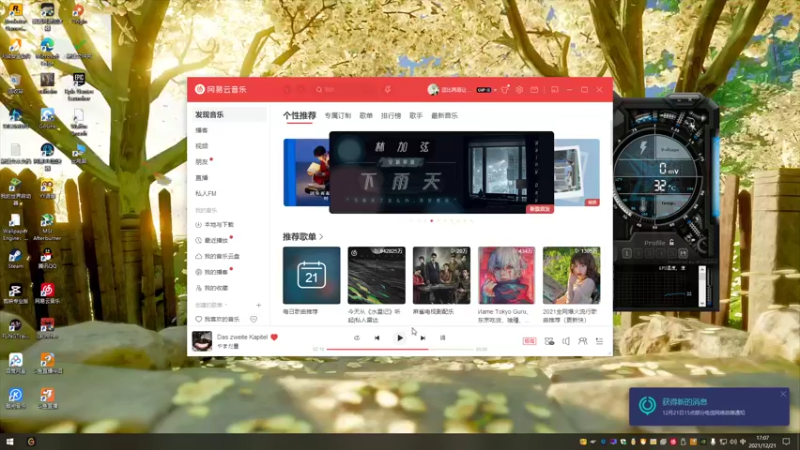Open the 2021全网爆火流行歌曲 playlist cover
The width and height of the screenshot is (800, 450).
[571, 276]
